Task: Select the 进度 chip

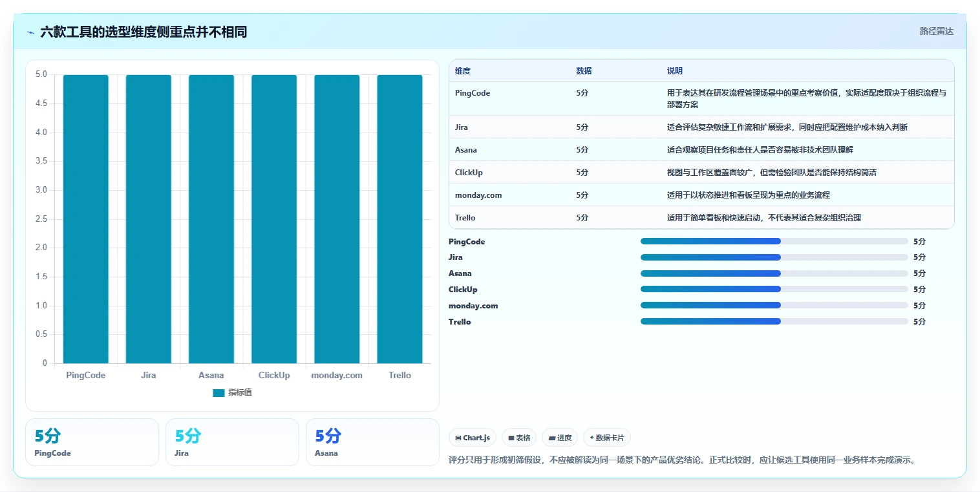Action: (x=560, y=438)
